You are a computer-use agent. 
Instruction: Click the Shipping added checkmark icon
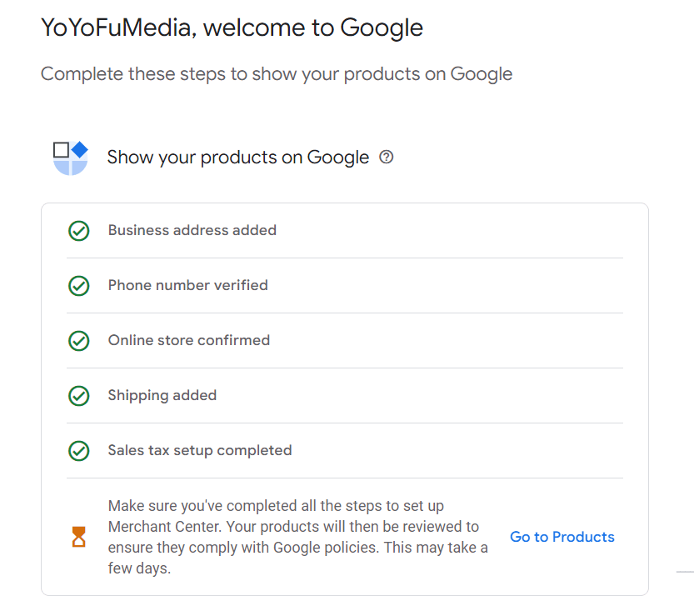click(x=79, y=395)
